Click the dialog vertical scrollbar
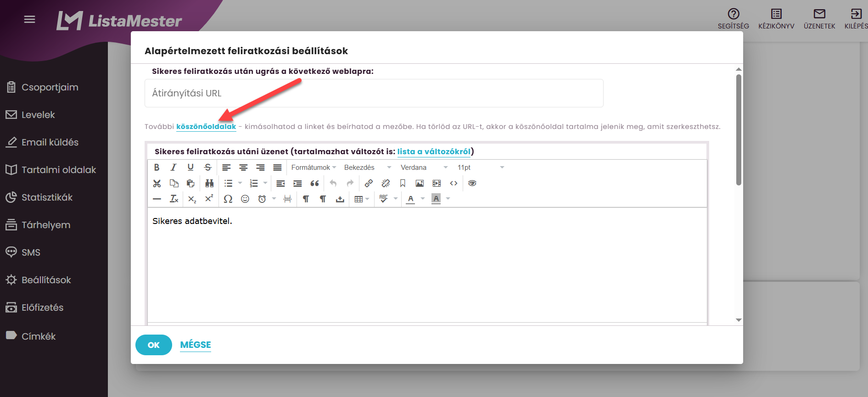 [x=739, y=130]
